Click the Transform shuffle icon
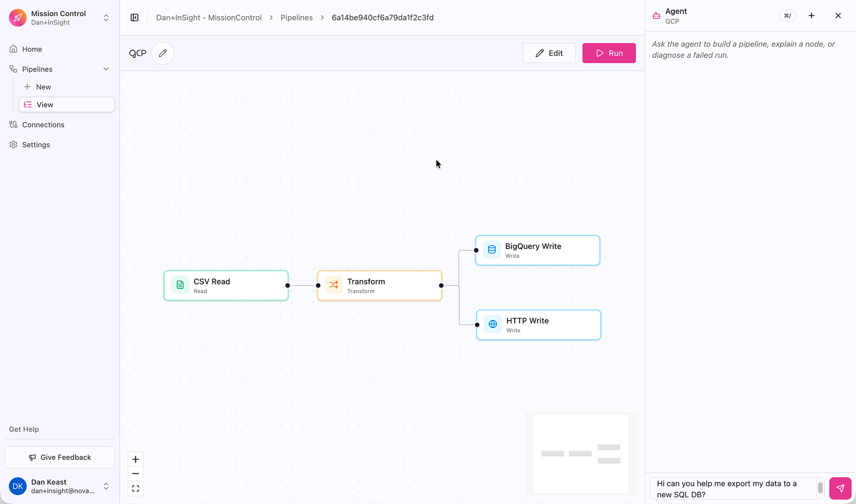Image resolution: width=856 pixels, height=504 pixels. point(334,285)
